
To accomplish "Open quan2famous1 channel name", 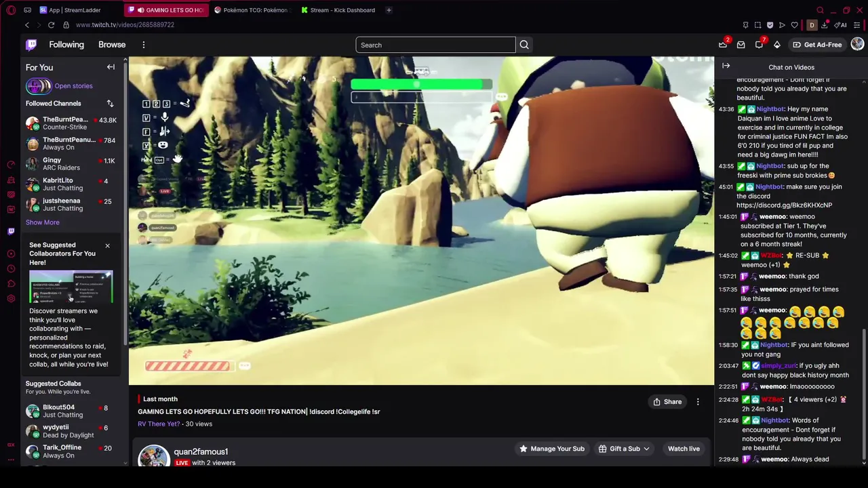I will pos(201,451).
